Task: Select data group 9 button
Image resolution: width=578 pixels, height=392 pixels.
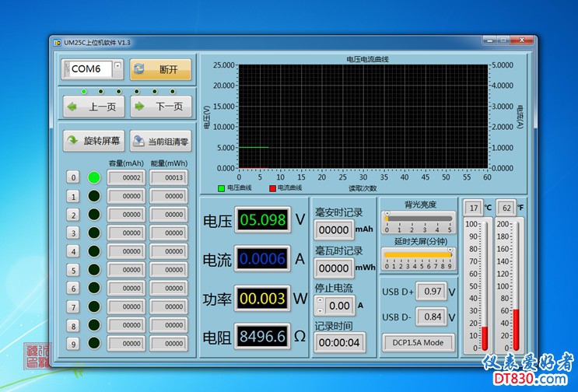Action: click(x=73, y=343)
